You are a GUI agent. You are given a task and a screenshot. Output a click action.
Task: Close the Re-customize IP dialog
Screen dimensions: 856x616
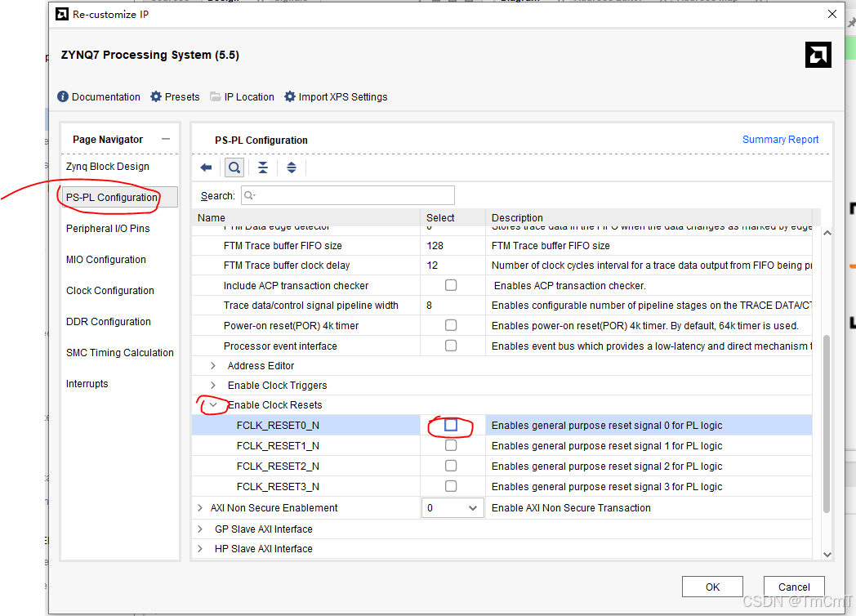pyautogui.click(x=832, y=14)
